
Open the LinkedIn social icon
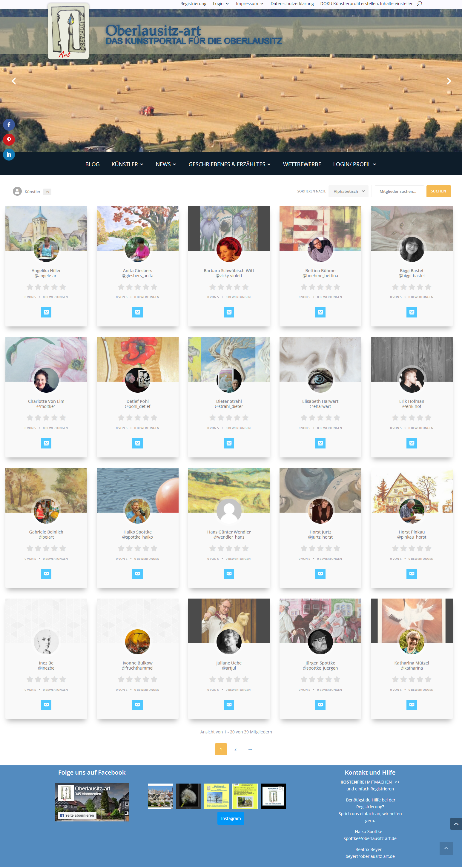pos(9,154)
